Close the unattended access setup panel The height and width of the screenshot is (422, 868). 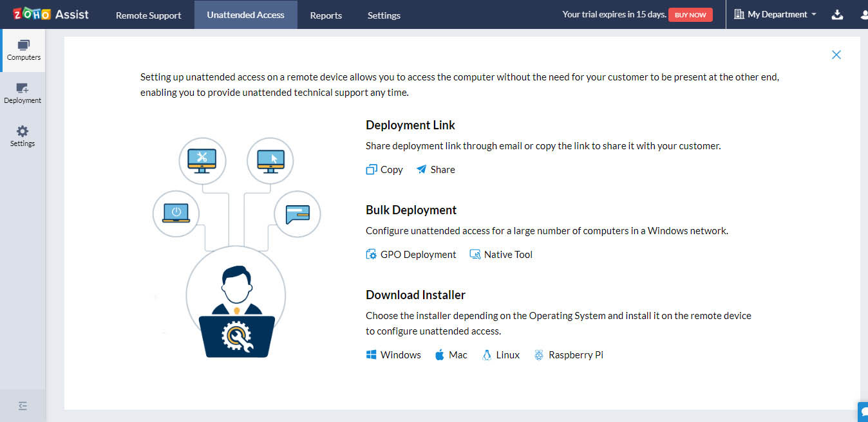[836, 55]
